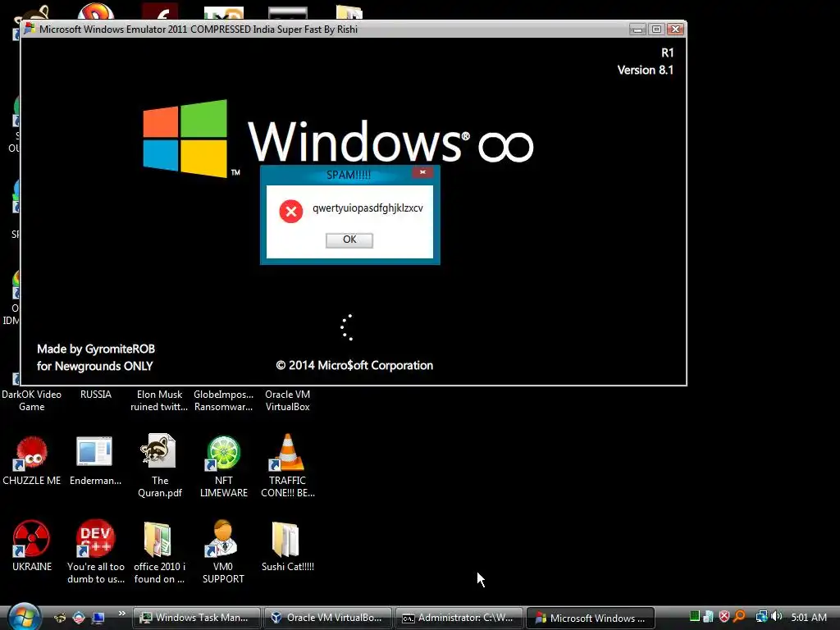Select the RUSSIA desktop label
The height and width of the screenshot is (630, 840).
point(96,395)
